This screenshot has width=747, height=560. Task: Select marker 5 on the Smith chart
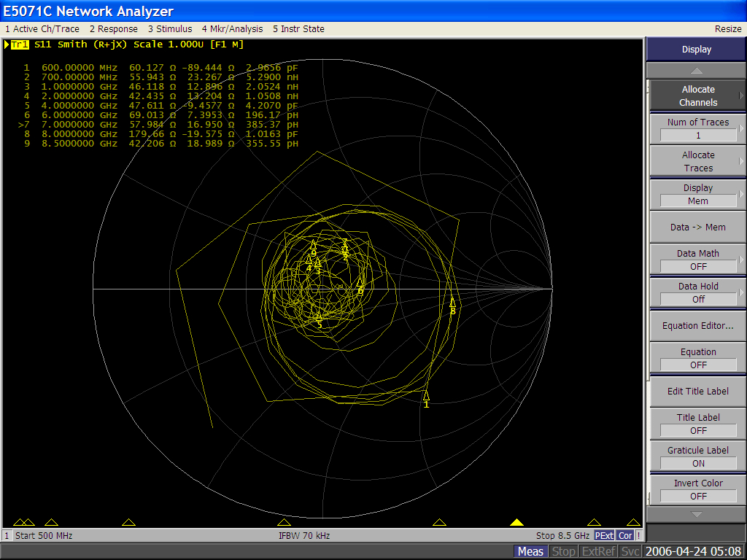point(320,319)
